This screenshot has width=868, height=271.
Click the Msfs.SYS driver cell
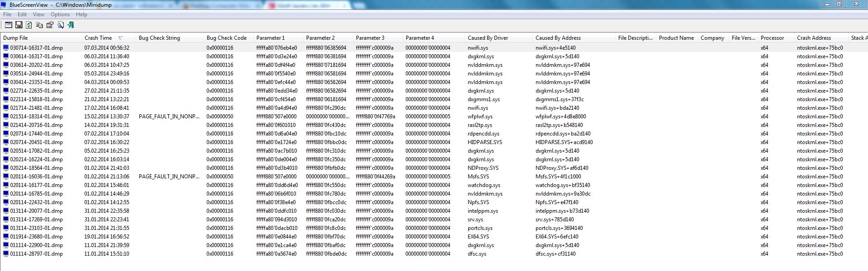pos(479,176)
